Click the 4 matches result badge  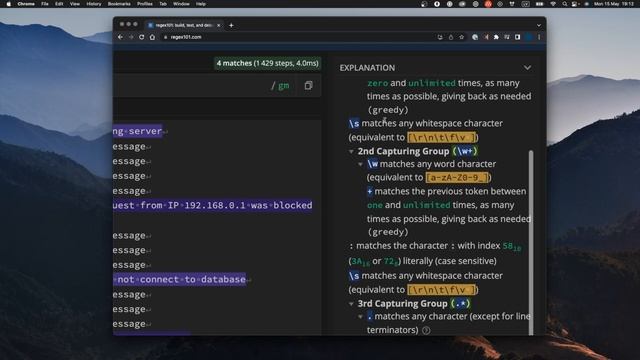point(267,63)
